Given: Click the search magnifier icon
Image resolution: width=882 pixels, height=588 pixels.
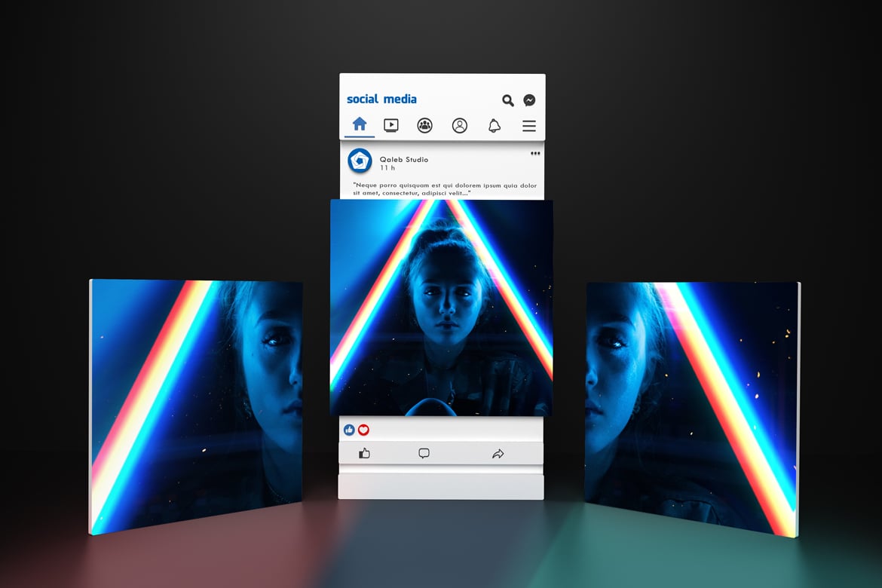Looking at the screenshot, I should pyautogui.click(x=508, y=100).
